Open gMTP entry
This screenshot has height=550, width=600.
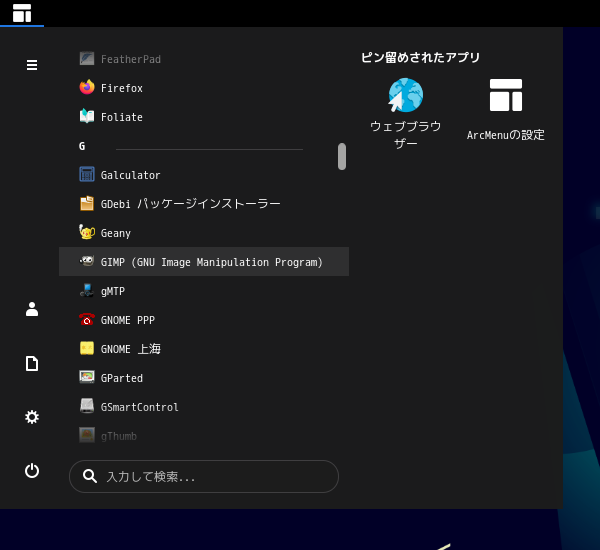pyautogui.click(x=204, y=291)
